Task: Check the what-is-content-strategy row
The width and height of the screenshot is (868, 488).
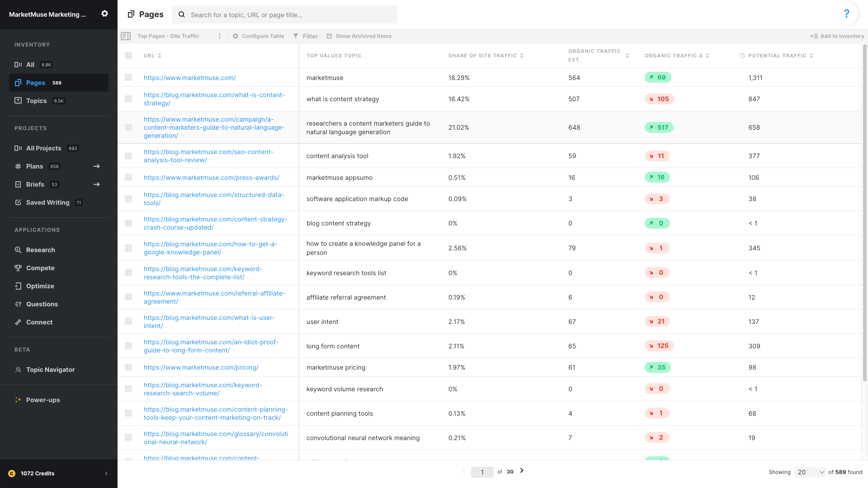Action: [128, 99]
